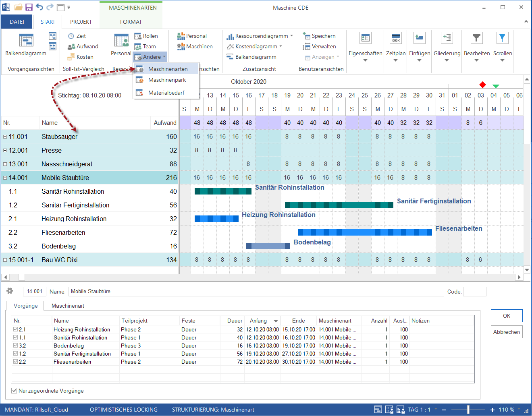The width and height of the screenshot is (532, 416).
Task: Click the Abbrechen button
Action: pos(507,332)
